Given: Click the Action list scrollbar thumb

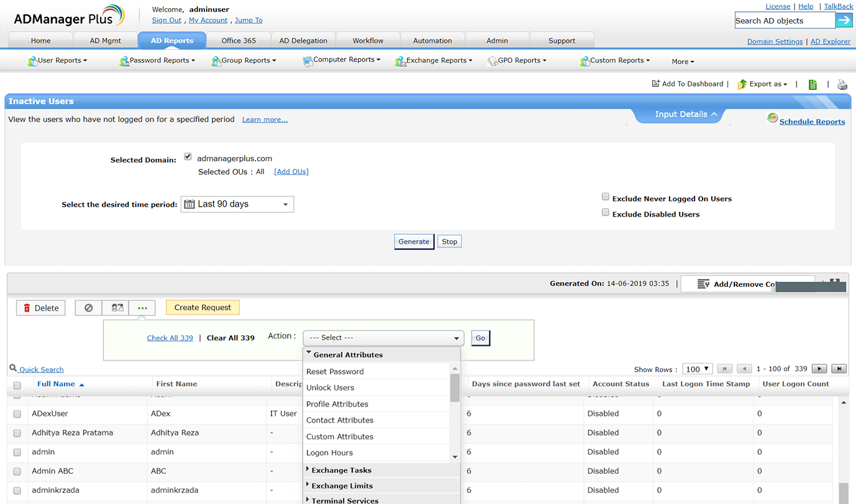Looking at the screenshot, I should coord(455,387).
